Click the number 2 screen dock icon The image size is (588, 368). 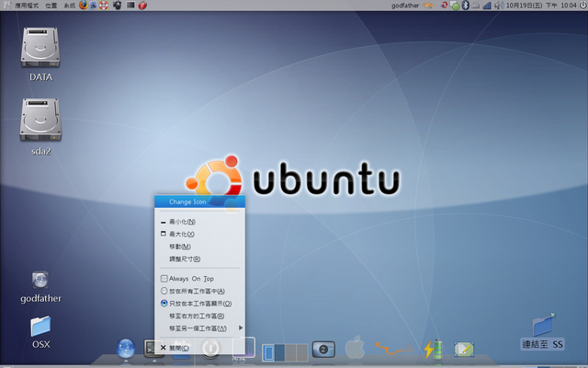tap(323, 350)
